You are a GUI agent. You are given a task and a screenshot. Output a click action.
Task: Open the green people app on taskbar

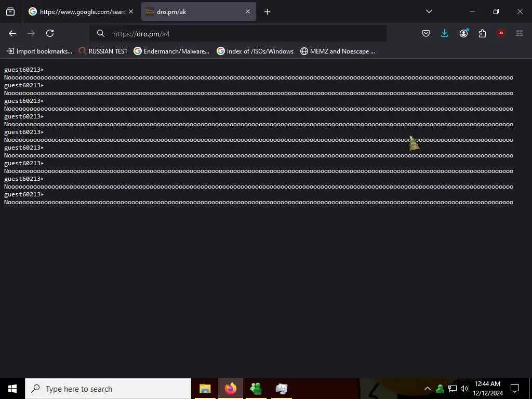[x=256, y=389]
